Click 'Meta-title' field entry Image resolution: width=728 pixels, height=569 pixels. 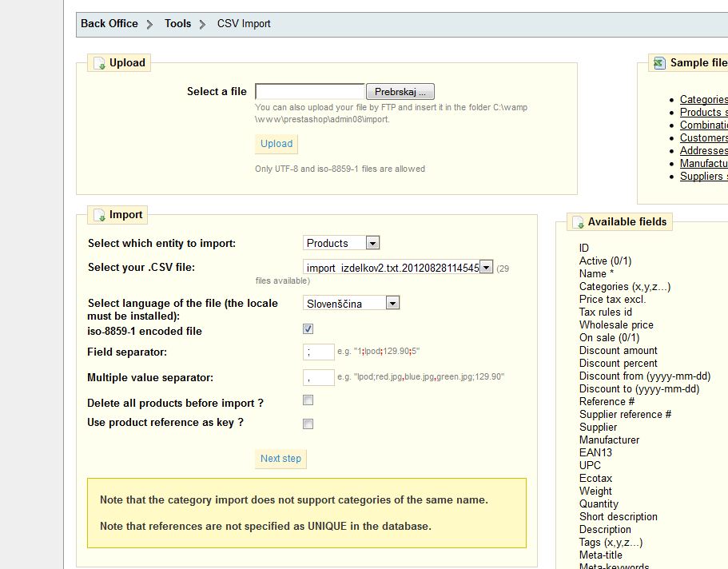click(x=600, y=555)
